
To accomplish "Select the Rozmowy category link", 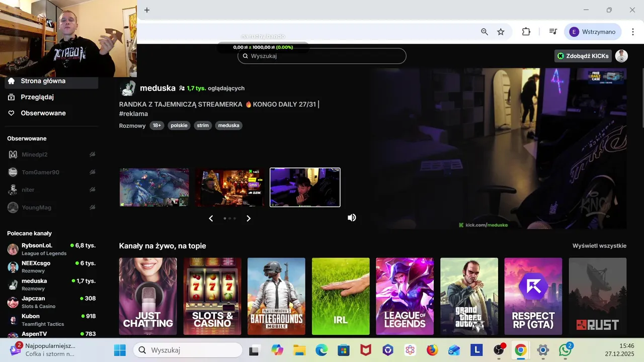I will click(132, 126).
